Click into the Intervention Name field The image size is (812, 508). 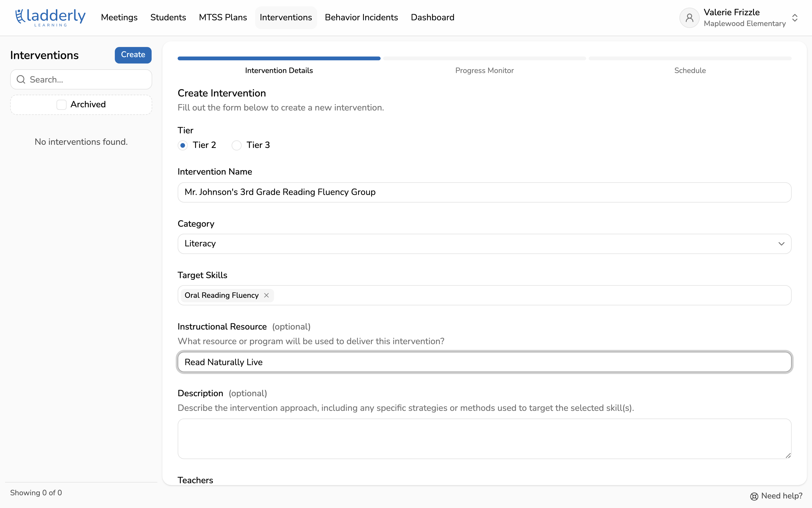click(x=484, y=192)
